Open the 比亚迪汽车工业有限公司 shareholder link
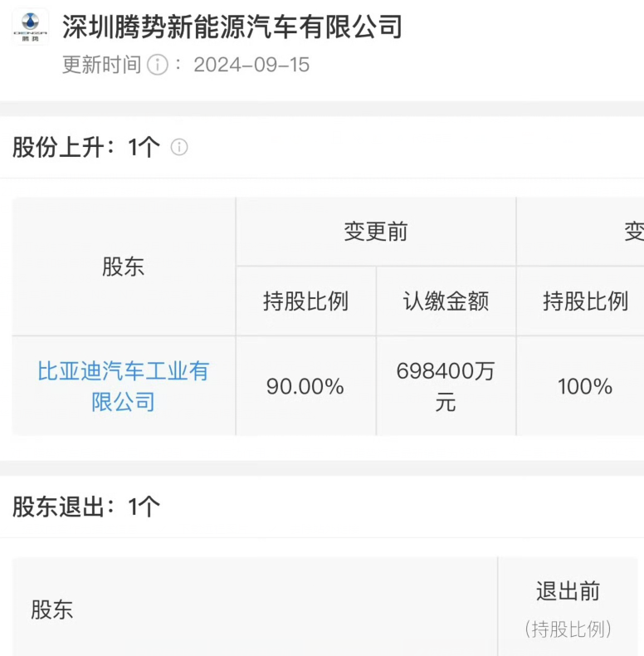The width and height of the screenshot is (644, 656). (x=124, y=386)
